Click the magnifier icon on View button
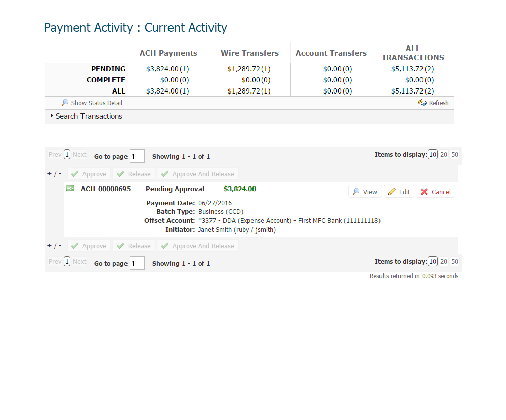This screenshot has width=506, height=420. [356, 192]
